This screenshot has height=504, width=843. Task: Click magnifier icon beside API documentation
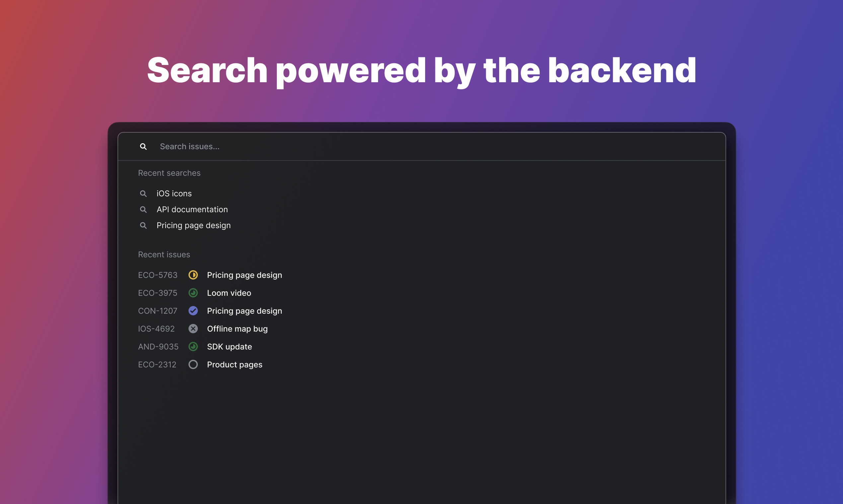pos(143,210)
